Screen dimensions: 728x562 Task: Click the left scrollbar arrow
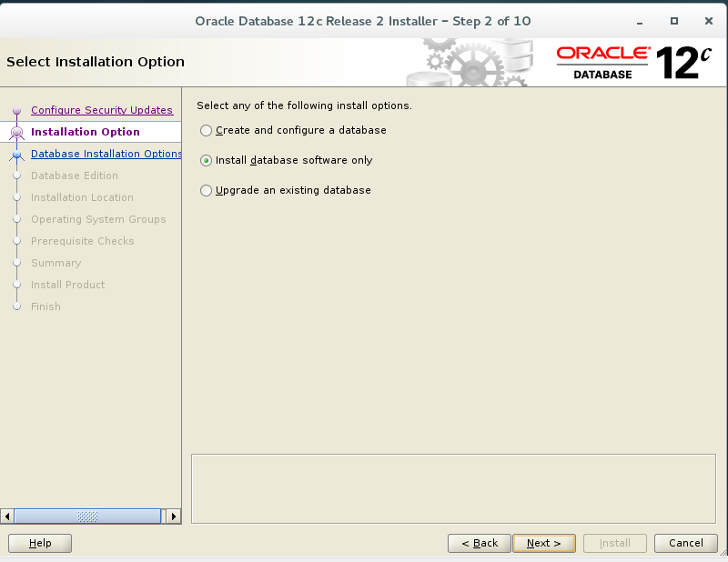click(x=6, y=516)
